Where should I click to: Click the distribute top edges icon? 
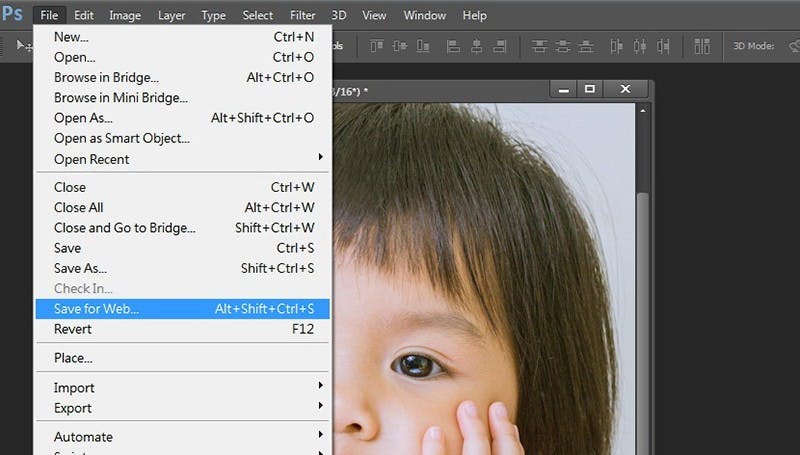pyautogui.click(x=541, y=46)
